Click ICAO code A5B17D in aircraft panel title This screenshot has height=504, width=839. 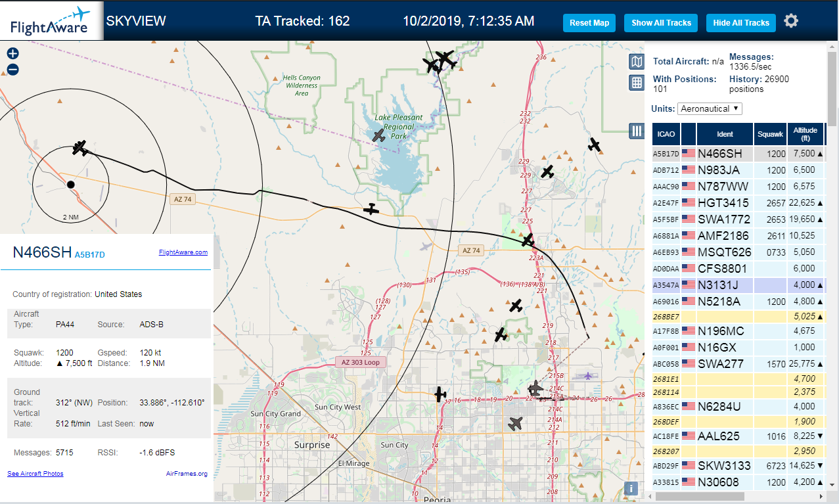tap(90, 254)
